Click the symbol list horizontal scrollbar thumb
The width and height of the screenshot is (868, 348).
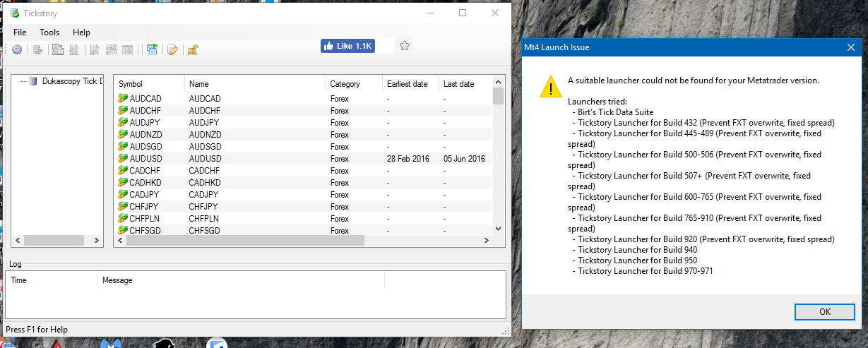[x=244, y=241]
